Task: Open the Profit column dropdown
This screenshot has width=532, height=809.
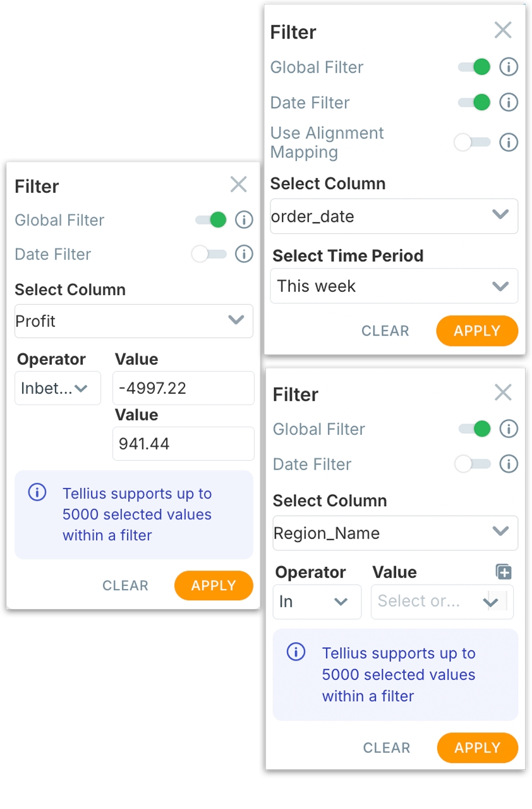Action: 133,321
